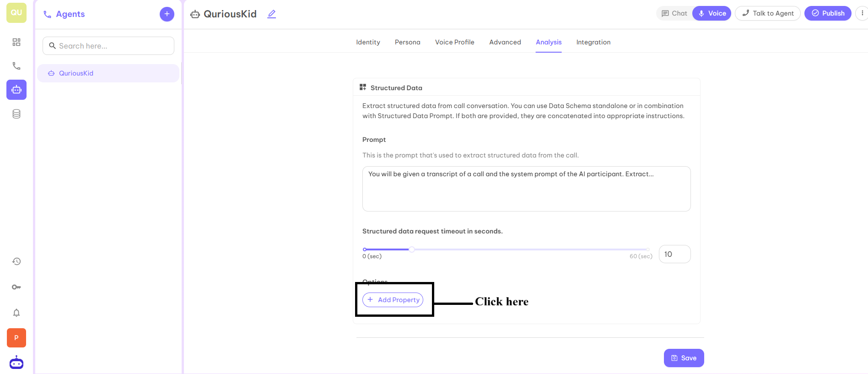Screen dimensions: 868x374
Task: Click the phone icon next to Agents heading
Action: [x=47, y=14]
